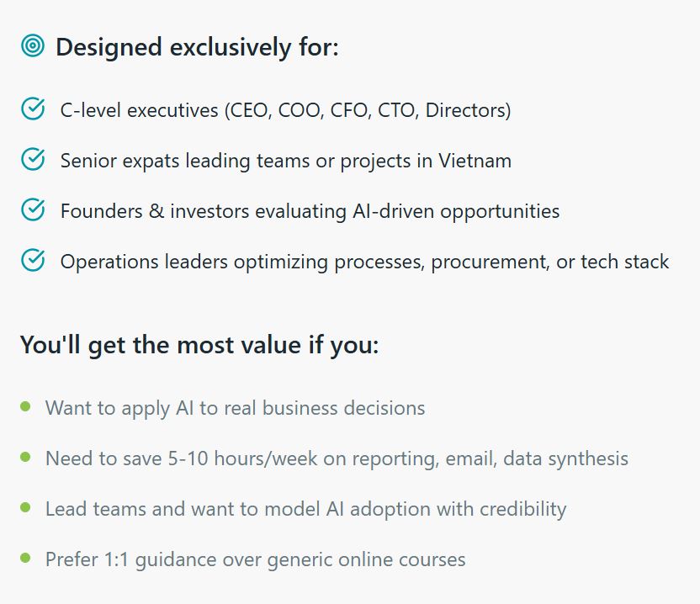Click the Designed exclusively for heading
700x604 pixels.
(x=197, y=47)
